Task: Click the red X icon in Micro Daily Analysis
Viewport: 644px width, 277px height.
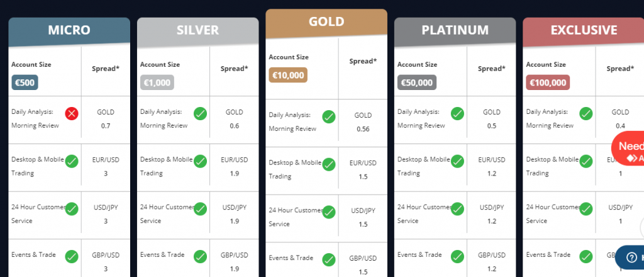Action: 72,114
